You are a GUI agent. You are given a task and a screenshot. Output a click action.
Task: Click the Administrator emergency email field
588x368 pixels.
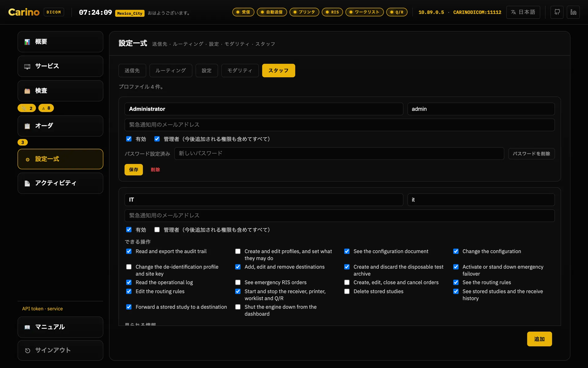340,125
